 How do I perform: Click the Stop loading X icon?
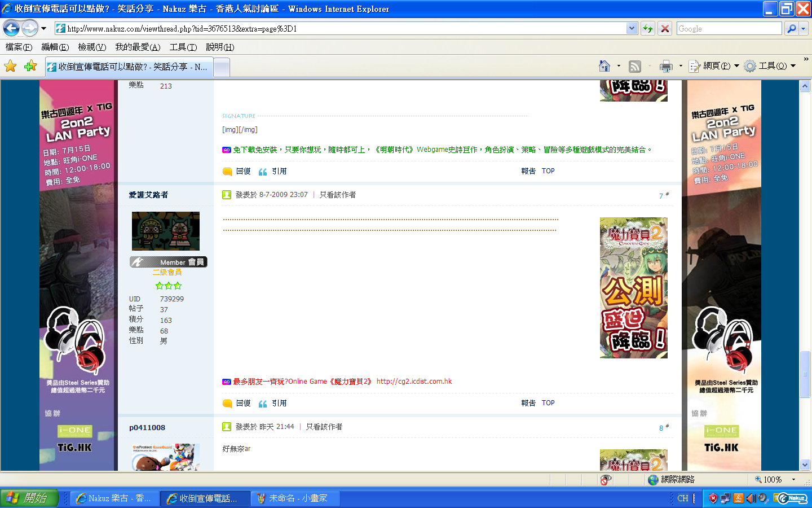point(665,28)
